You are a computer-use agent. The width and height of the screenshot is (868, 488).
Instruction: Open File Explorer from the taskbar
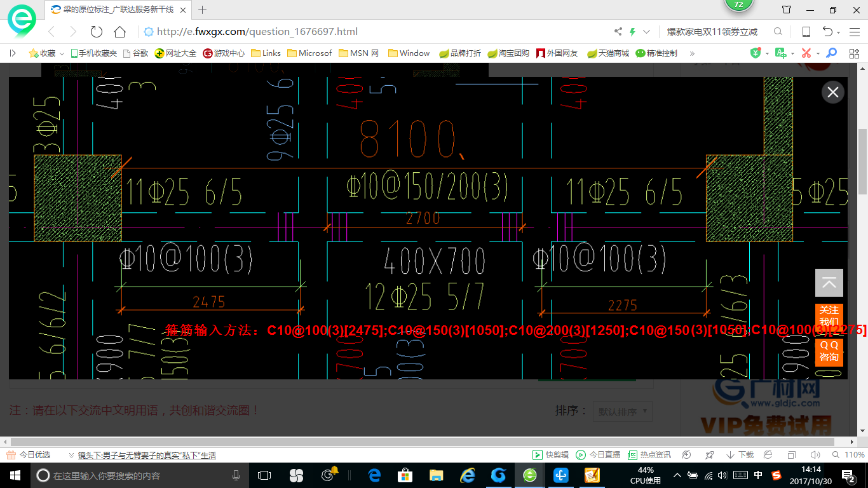click(x=436, y=475)
